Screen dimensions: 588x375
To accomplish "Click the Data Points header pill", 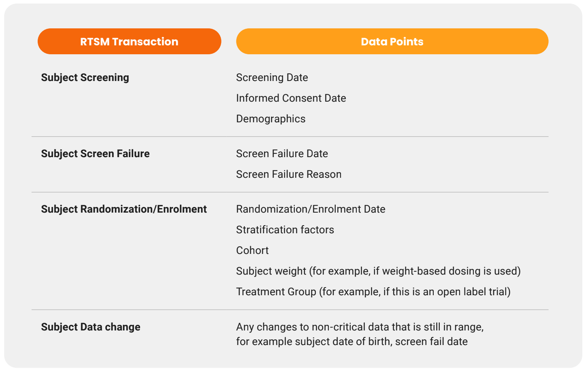I will (392, 41).
